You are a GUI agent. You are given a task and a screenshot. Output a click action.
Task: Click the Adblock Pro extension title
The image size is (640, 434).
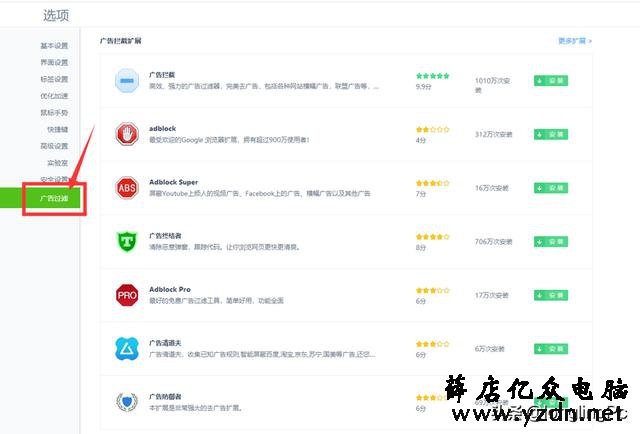[x=170, y=289]
